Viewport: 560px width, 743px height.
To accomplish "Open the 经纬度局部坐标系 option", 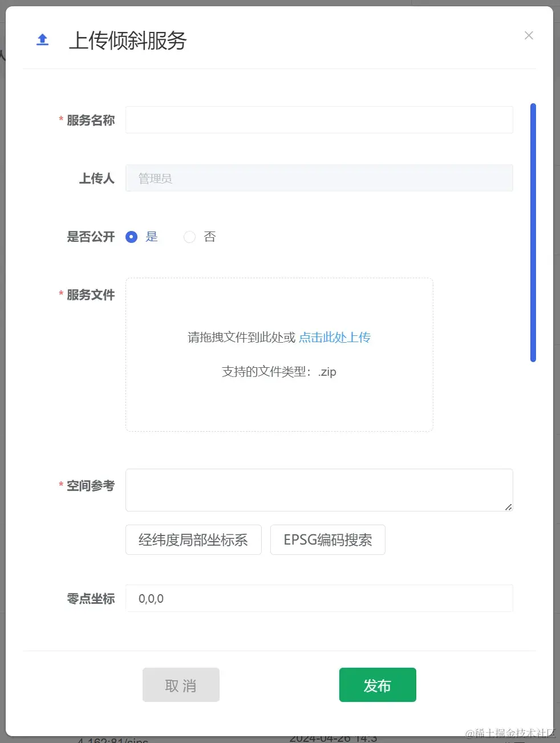I will coord(193,539).
